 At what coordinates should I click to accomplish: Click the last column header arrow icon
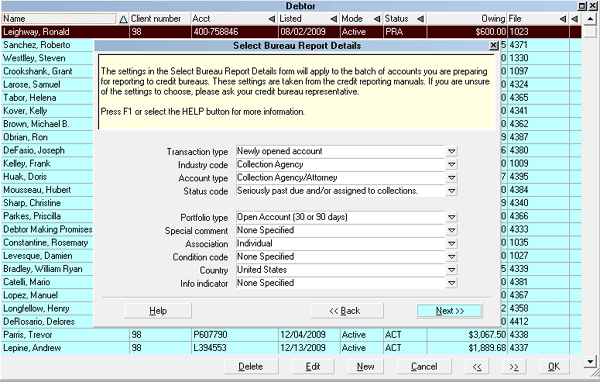coord(575,19)
